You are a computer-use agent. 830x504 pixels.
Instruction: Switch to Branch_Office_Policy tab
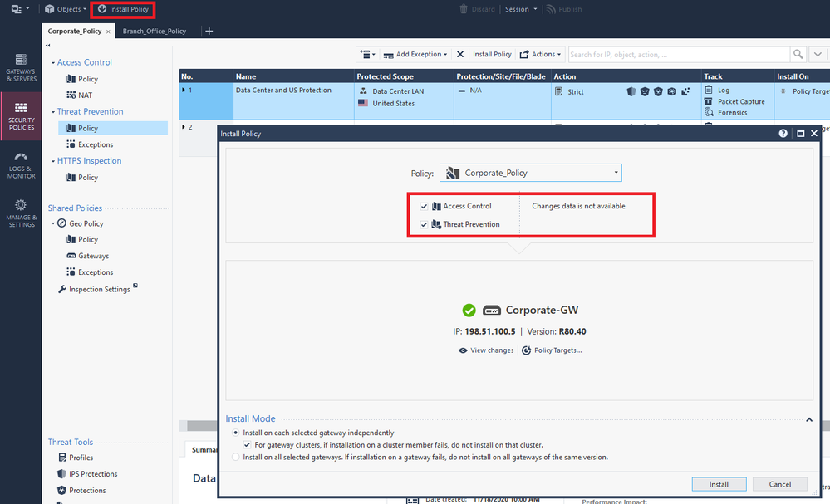pos(155,31)
